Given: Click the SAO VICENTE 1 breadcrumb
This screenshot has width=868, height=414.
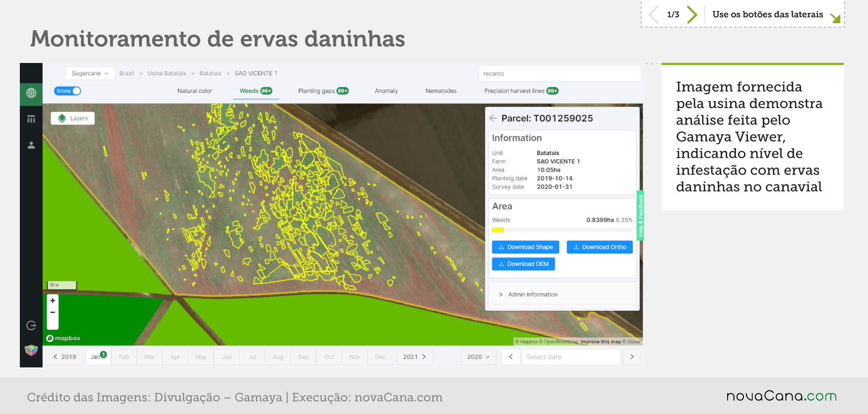Looking at the screenshot, I should pyautogui.click(x=256, y=73).
